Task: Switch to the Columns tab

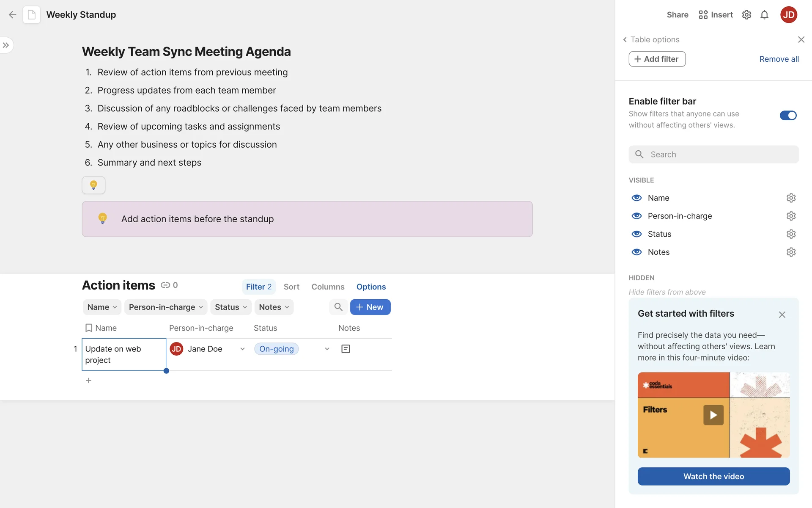Action: pyautogui.click(x=328, y=287)
